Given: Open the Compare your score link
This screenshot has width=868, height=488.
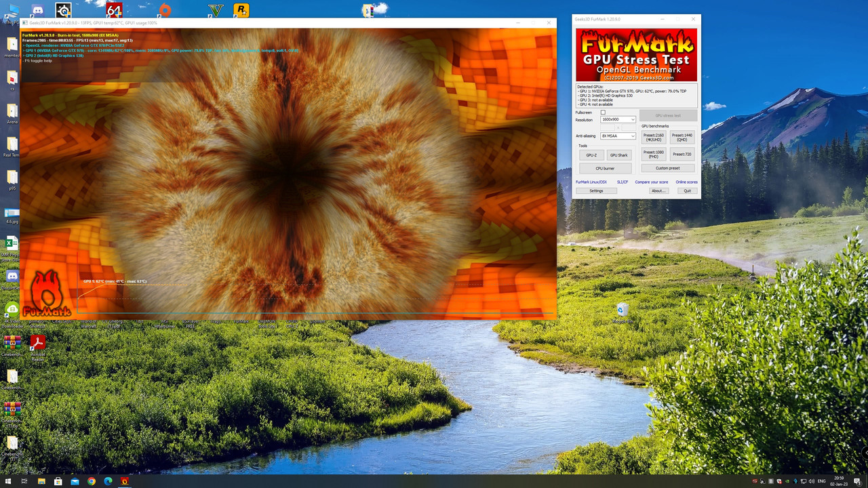Looking at the screenshot, I should pyautogui.click(x=652, y=182).
